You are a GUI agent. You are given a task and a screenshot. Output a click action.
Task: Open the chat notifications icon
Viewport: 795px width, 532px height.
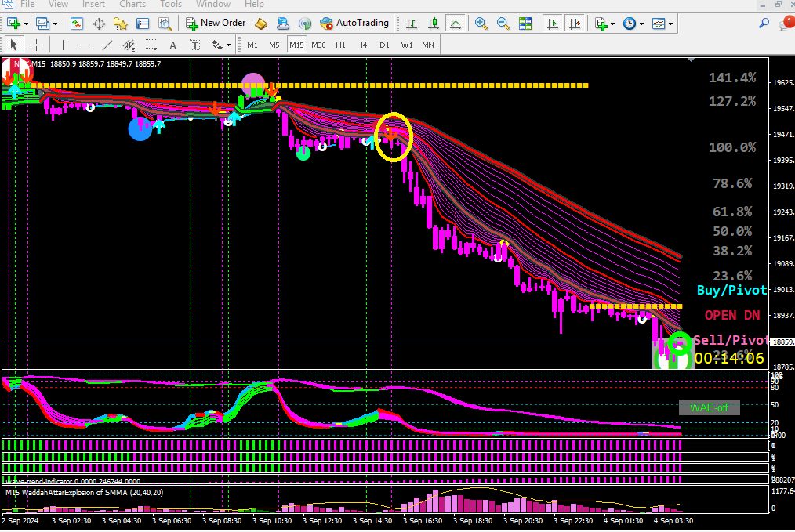[786, 23]
